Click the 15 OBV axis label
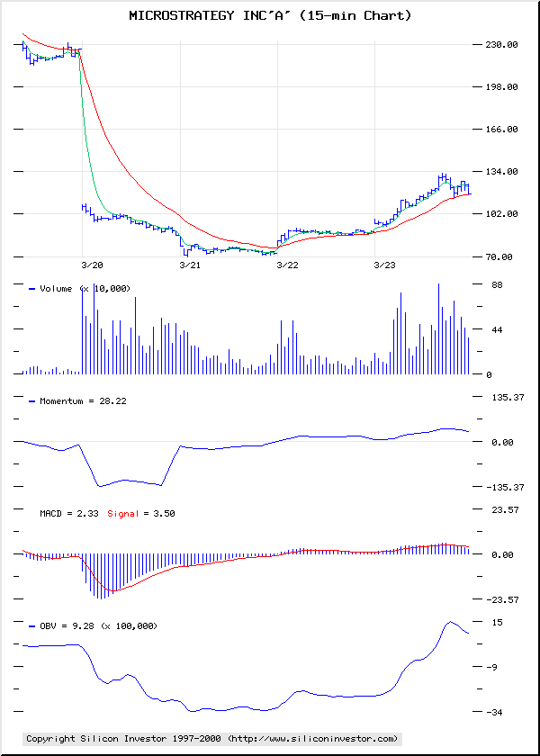This screenshot has width=540, height=756. (497, 622)
